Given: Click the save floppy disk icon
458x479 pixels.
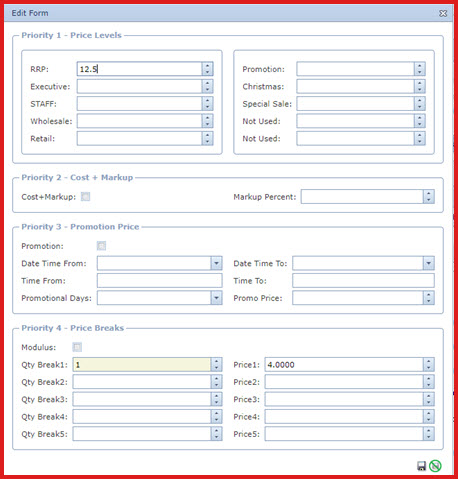Looking at the screenshot, I should click(x=422, y=466).
